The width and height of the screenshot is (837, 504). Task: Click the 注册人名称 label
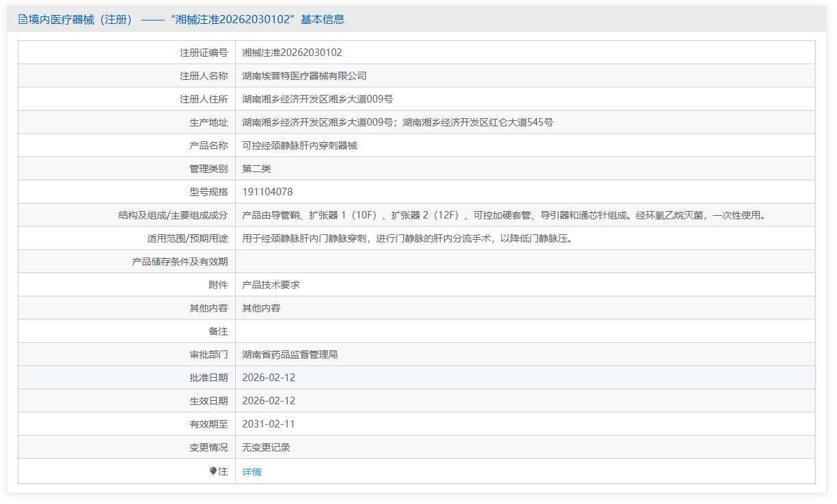click(204, 76)
